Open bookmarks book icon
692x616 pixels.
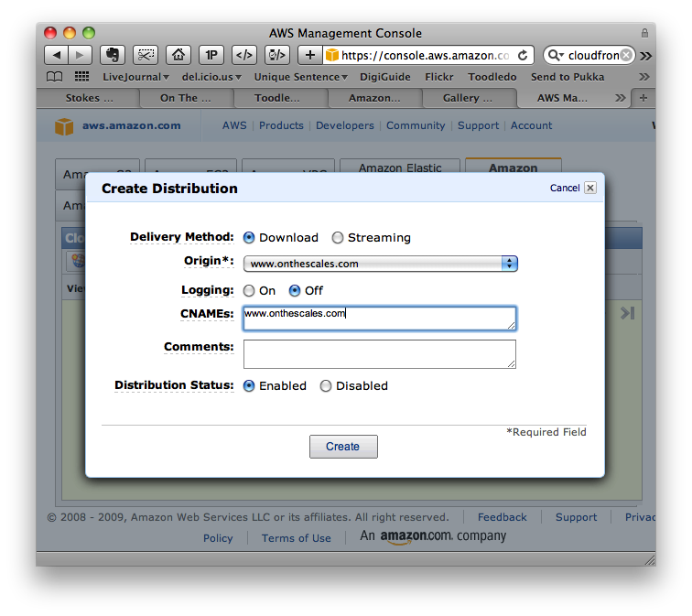coord(54,77)
